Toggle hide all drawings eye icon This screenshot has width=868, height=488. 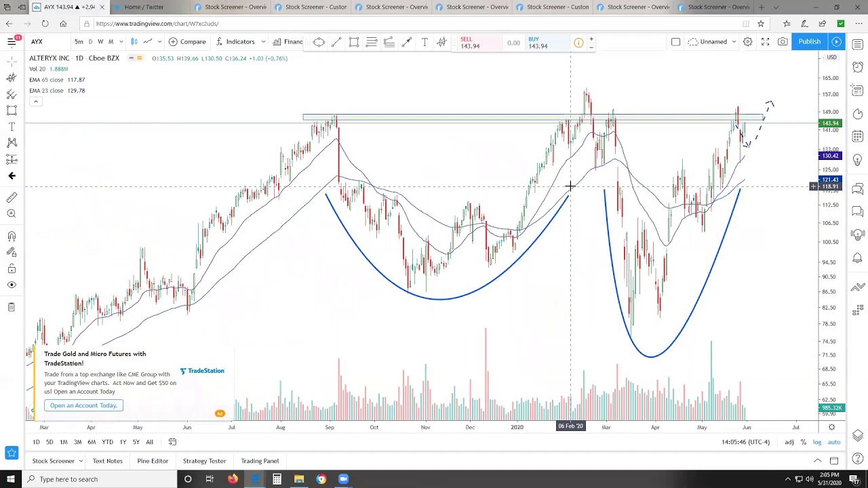coord(12,285)
